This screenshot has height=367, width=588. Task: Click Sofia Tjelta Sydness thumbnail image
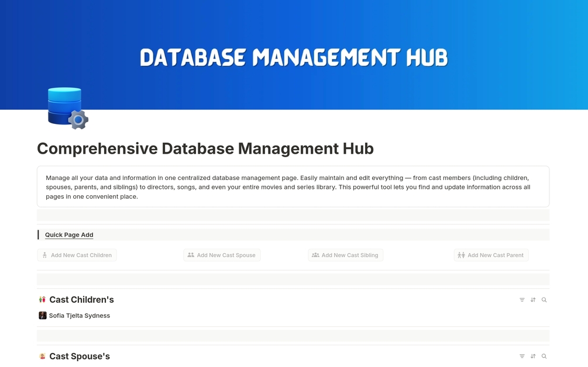click(x=42, y=316)
